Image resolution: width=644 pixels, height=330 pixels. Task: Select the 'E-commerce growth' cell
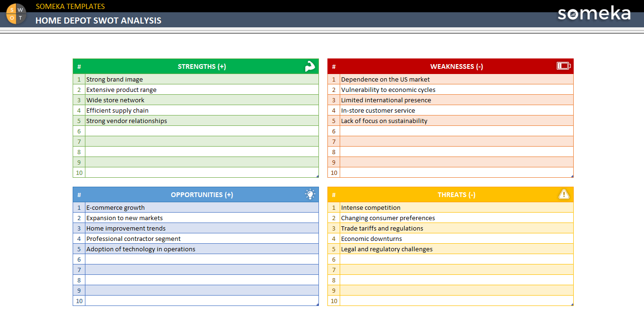coord(202,207)
